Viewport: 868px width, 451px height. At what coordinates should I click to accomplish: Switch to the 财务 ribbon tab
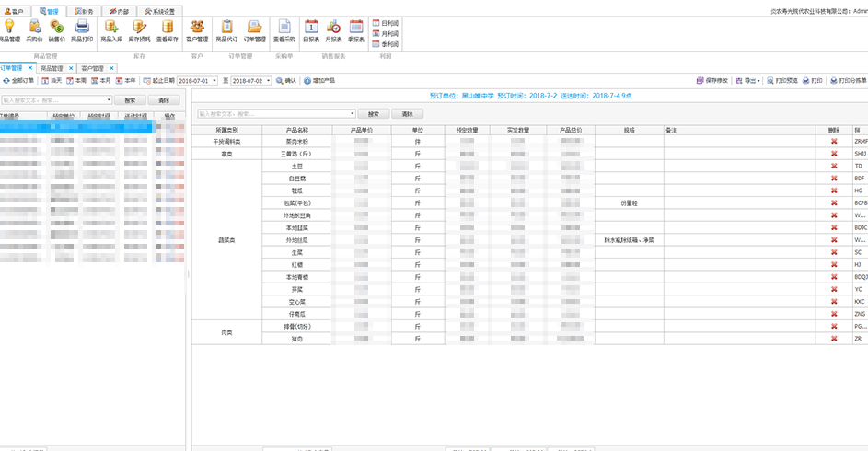83,10
